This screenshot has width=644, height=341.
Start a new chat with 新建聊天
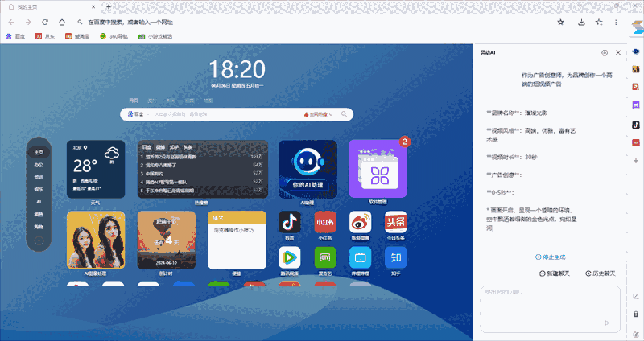pyautogui.click(x=555, y=273)
